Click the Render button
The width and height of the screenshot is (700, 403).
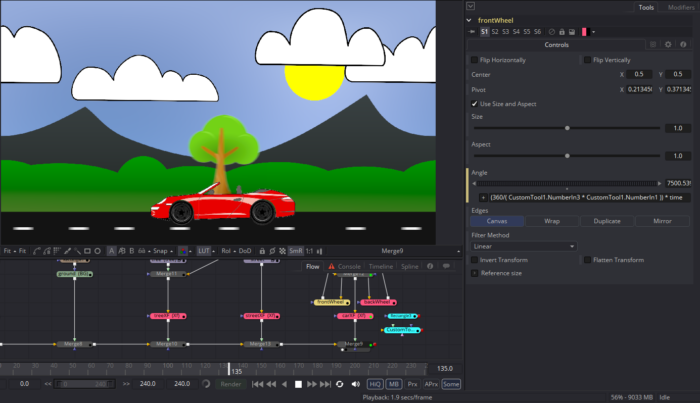(x=231, y=384)
